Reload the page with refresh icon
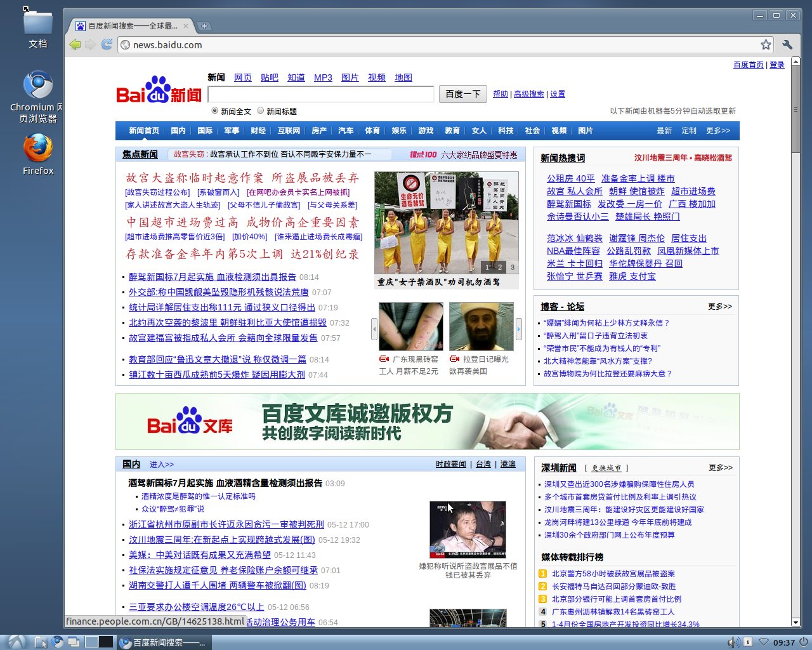Screen dimensions: 812x650 click(107, 44)
